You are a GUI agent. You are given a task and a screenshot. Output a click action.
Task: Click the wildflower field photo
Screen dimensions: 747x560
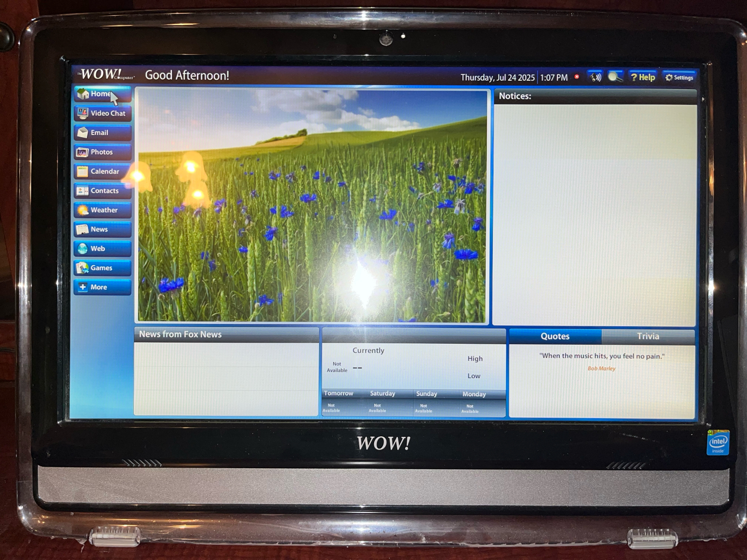coord(312,206)
